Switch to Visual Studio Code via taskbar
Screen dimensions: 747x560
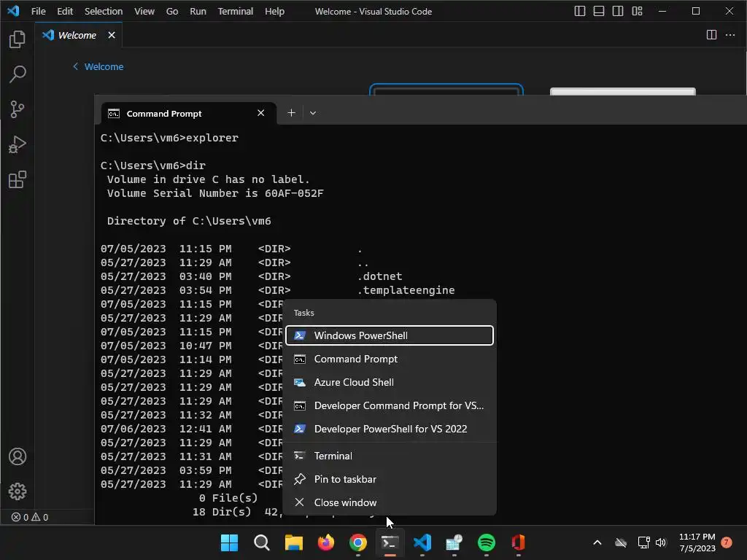[x=422, y=542]
